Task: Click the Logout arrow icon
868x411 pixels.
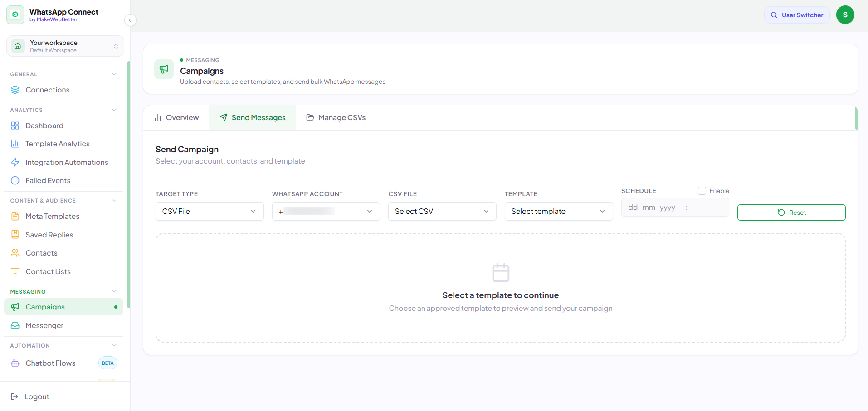Action: [x=15, y=396]
